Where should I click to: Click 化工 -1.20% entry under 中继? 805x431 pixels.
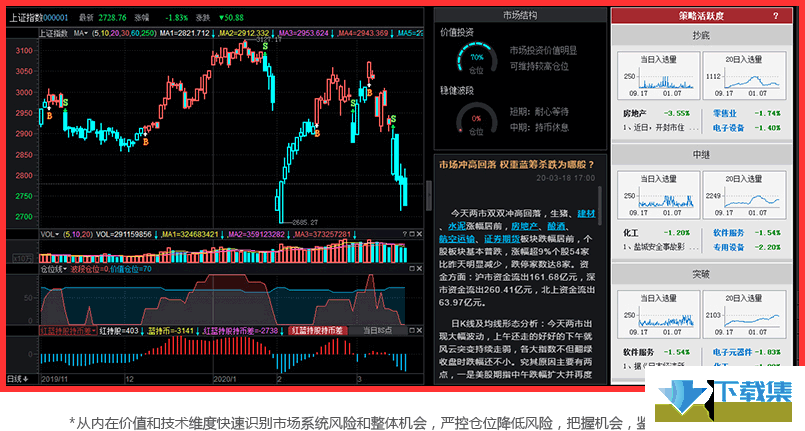(x=657, y=232)
